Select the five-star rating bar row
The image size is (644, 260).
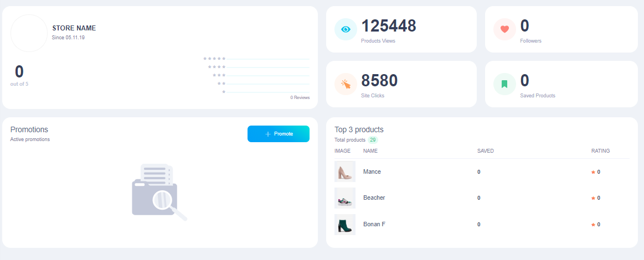[x=256, y=58]
